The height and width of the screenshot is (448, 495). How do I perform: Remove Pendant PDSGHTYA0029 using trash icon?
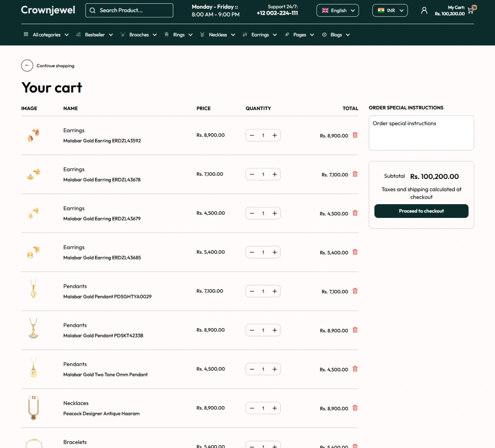(355, 291)
